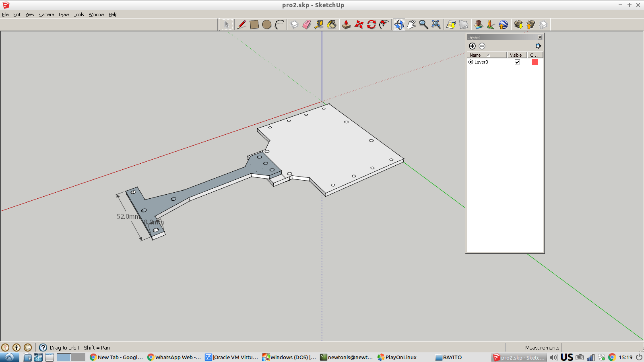Select the Push/Pull tool

pos(346,25)
